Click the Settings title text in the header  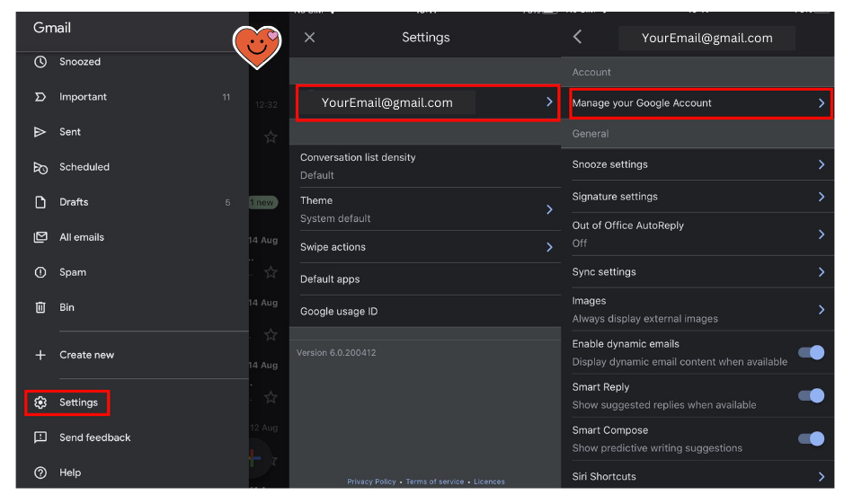click(x=425, y=38)
